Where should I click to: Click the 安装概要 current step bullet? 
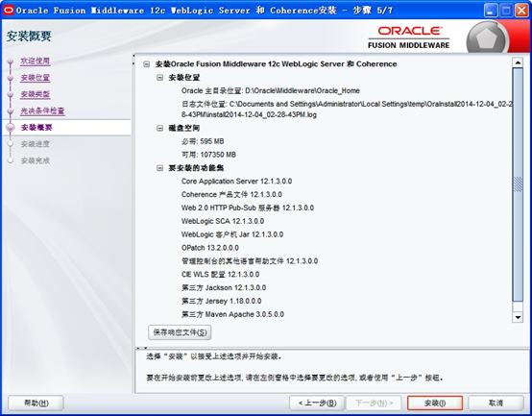tap(11, 128)
